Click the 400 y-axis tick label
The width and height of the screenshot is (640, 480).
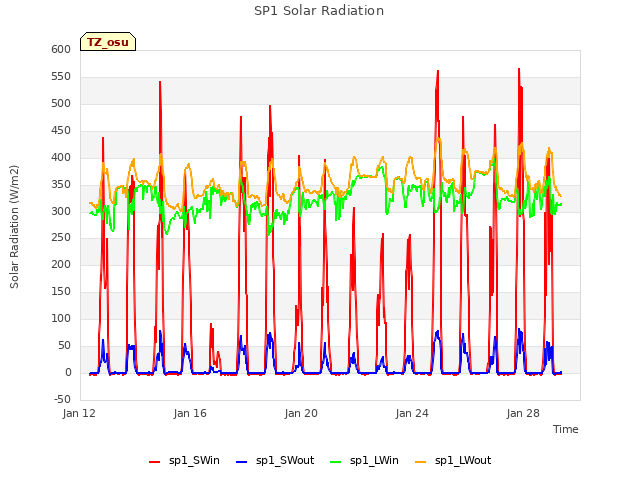(x=61, y=157)
